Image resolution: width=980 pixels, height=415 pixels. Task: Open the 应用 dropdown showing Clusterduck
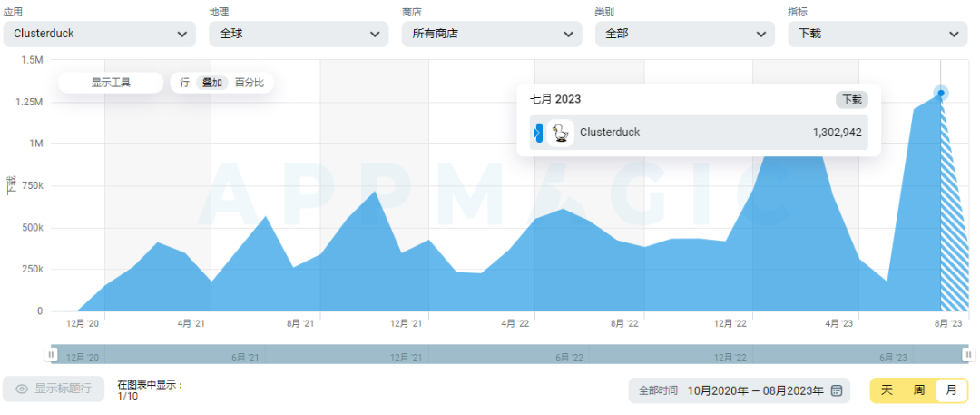(100, 34)
